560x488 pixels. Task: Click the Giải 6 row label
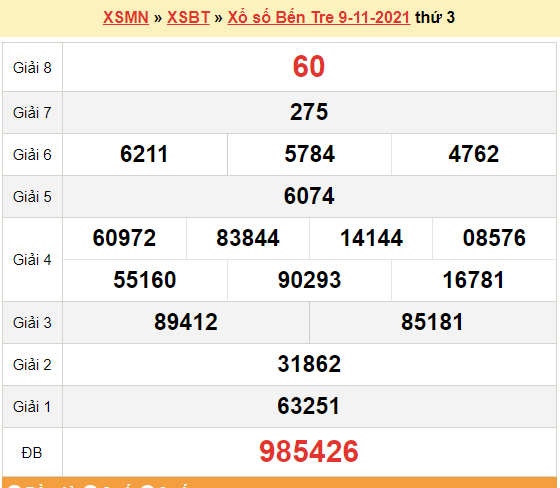click(32, 155)
